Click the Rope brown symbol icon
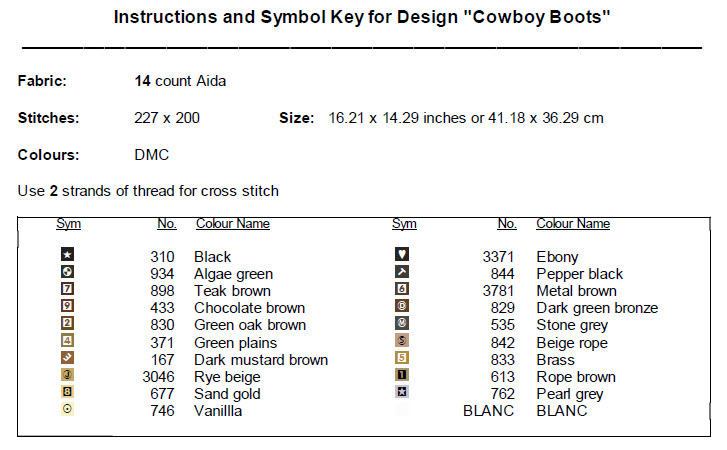Image resolution: width=727 pixels, height=450 pixels. (403, 376)
